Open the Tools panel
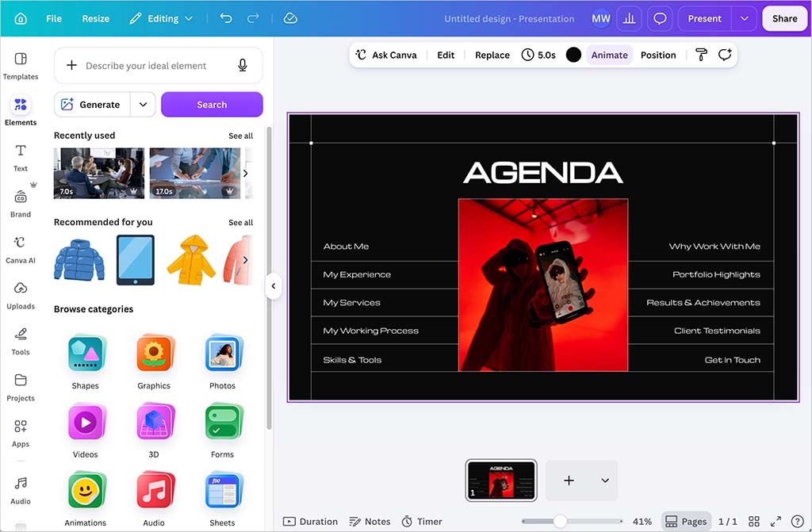The height and width of the screenshot is (532, 812). [21, 342]
